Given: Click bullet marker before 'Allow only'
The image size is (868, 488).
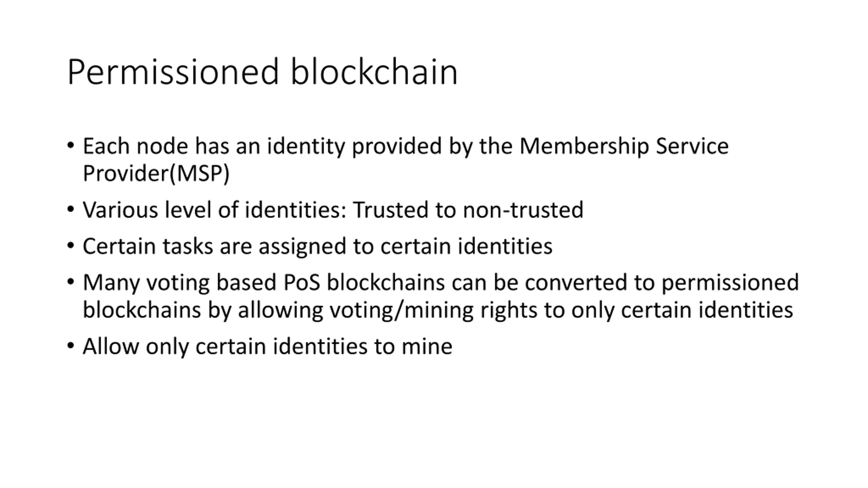Looking at the screenshot, I should point(71,346).
